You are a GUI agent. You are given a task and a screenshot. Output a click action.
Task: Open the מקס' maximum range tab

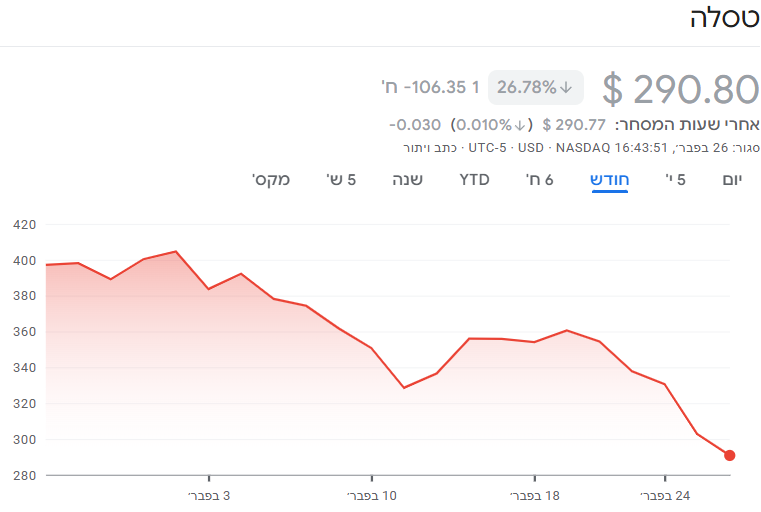271,180
